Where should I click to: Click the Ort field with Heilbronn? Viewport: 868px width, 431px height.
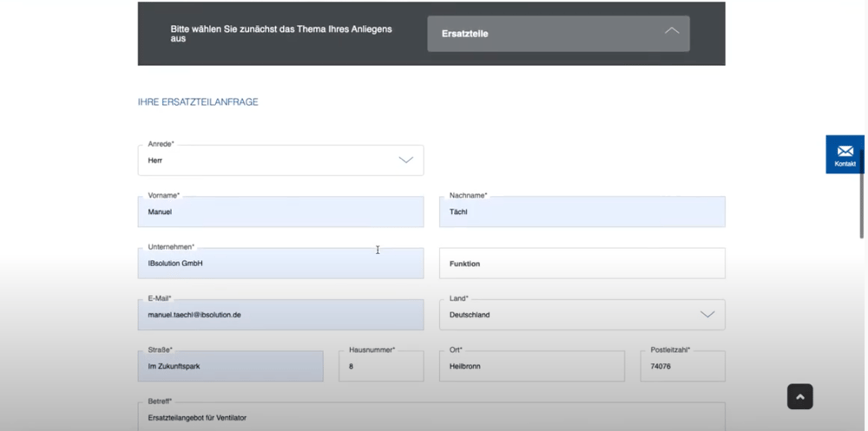coord(532,366)
